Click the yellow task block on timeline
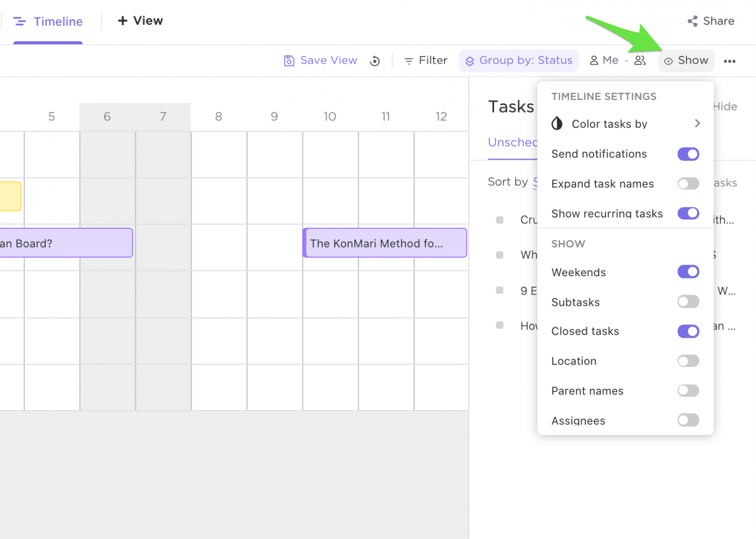 click(x=10, y=196)
